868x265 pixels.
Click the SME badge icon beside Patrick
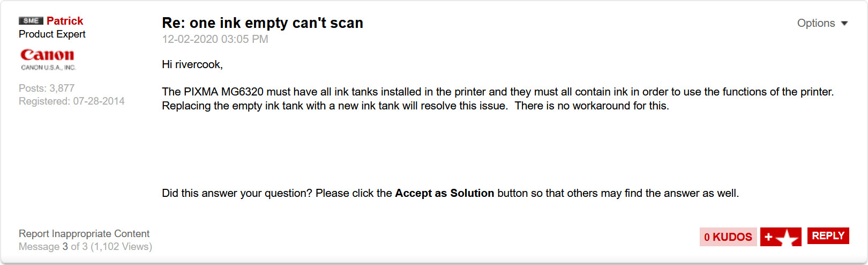coord(31,21)
